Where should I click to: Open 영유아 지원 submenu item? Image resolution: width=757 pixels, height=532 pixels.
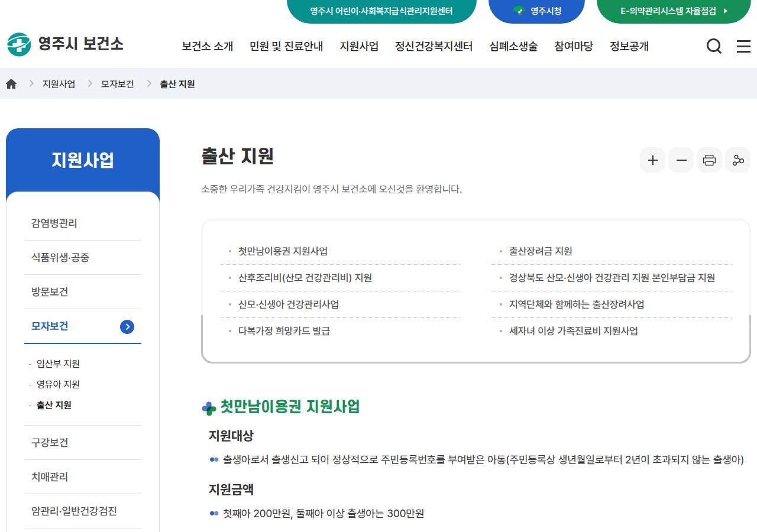58,384
